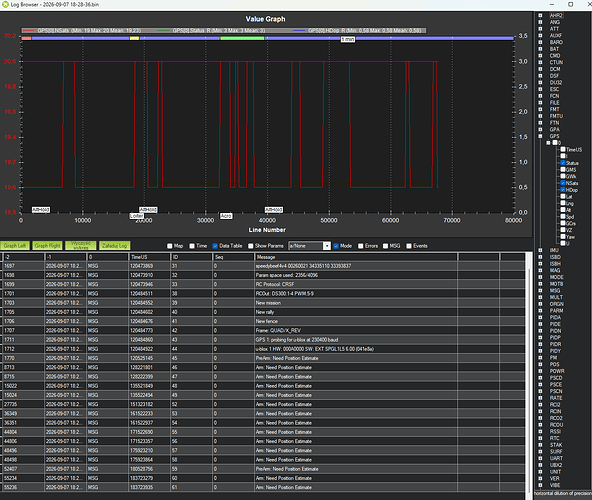The width and height of the screenshot is (592, 500).
Task: Enable the MSG checkbox
Action: 385,246
